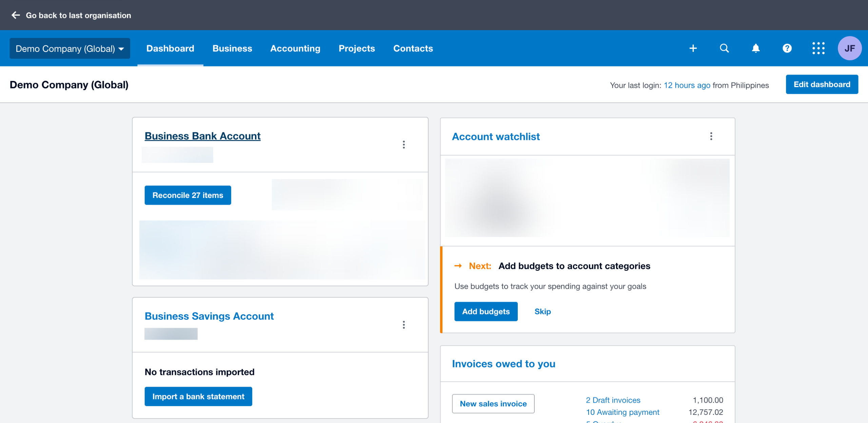Image resolution: width=868 pixels, height=423 pixels.
Task: Click the back arrow icon in top bar
Action: pos(16,15)
